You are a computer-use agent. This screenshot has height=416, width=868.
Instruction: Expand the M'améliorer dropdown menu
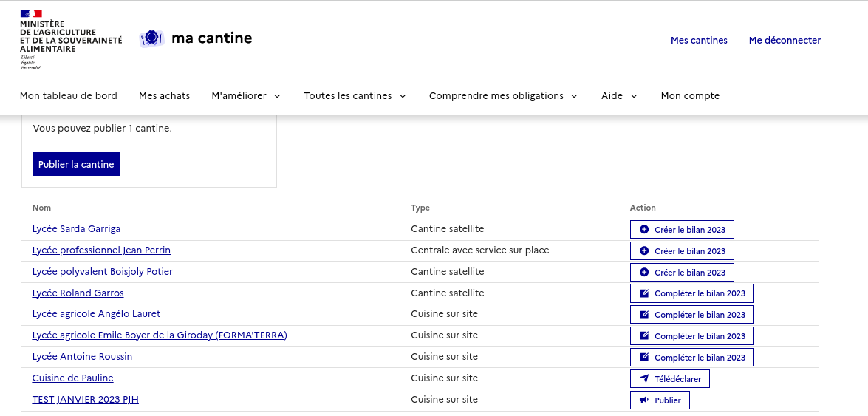246,96
